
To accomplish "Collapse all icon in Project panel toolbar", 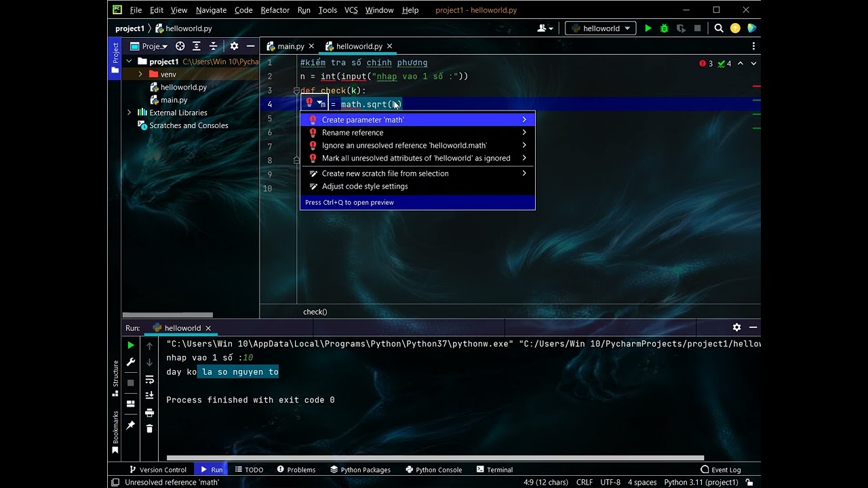I will point(213,46).
